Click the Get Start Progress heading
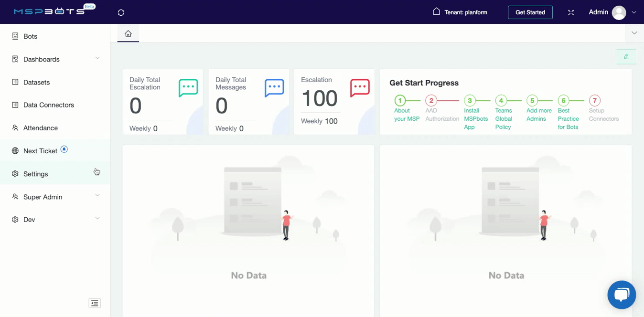Image resolution: width=644 pixels, height=317 pixels. tap(424, 83)
